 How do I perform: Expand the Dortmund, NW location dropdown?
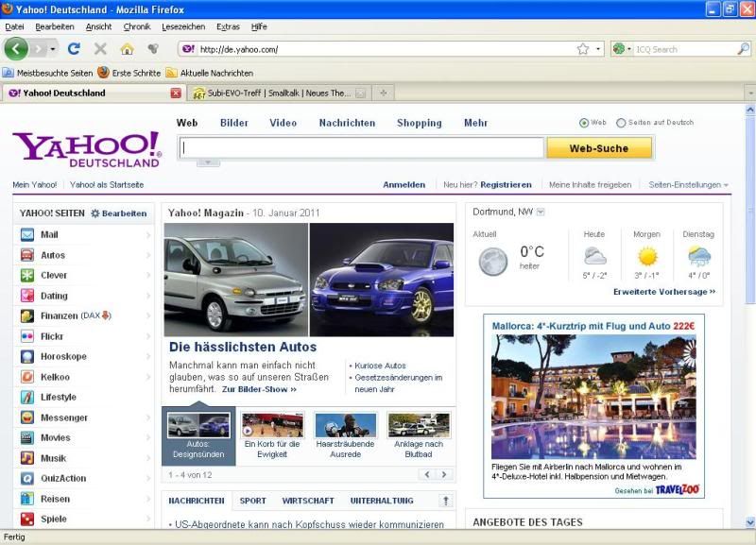541,212
